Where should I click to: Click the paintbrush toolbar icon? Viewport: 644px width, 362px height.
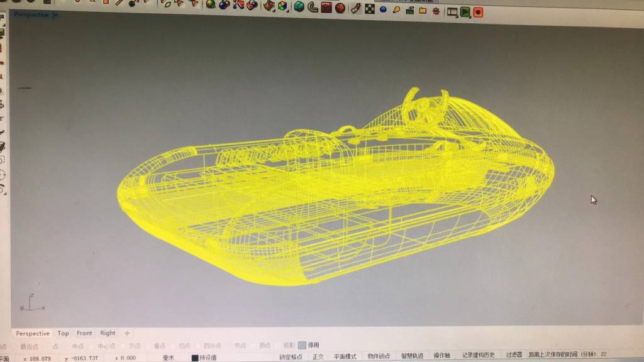point(356,8)
